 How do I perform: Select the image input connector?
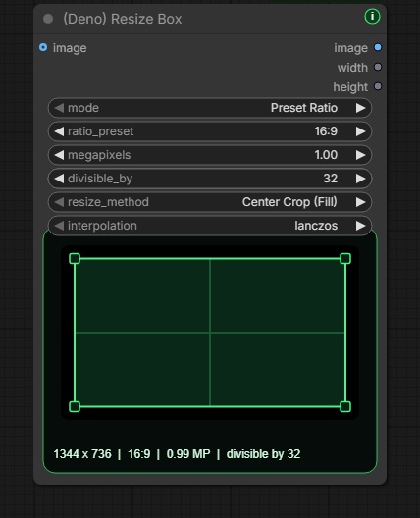pos(43,47)
